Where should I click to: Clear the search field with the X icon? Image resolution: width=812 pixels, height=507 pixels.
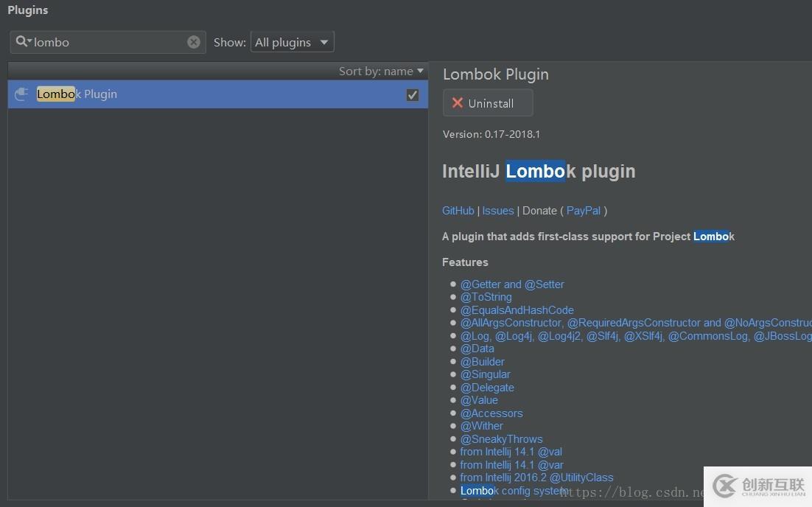point(194,42)
